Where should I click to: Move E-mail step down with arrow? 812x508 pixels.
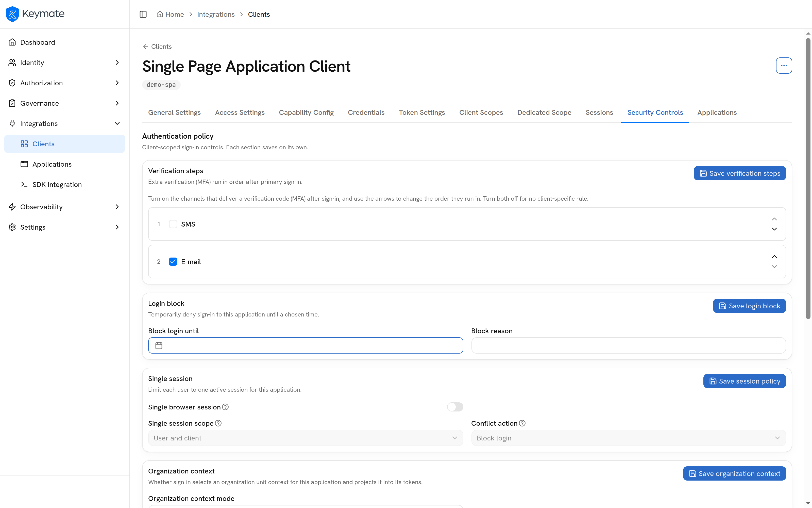pos(774,267)
